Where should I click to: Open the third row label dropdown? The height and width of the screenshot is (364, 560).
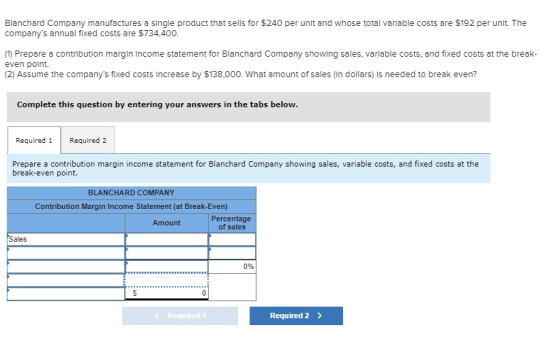pyautogui.click(x=66, y=266)
